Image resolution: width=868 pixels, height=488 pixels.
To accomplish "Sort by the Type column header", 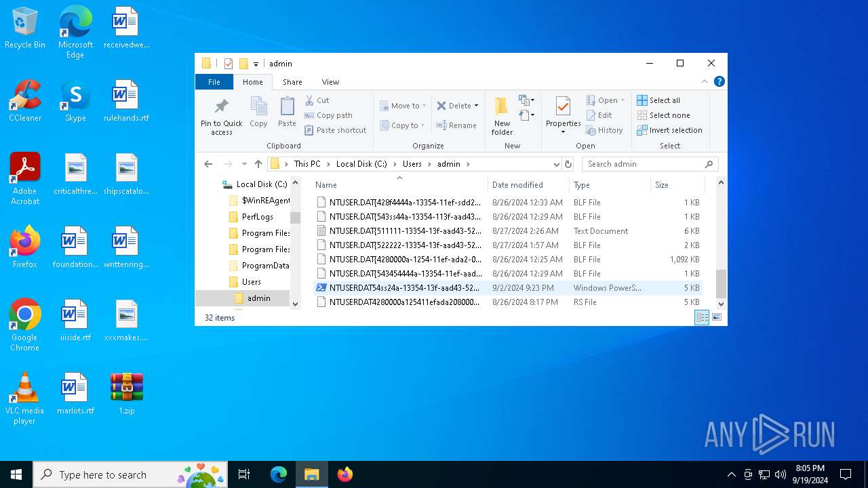I will click(609, 185).
